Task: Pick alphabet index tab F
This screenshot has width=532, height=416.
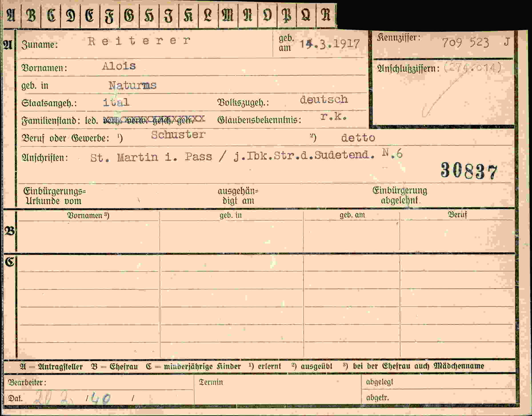Action: (110, 16)
